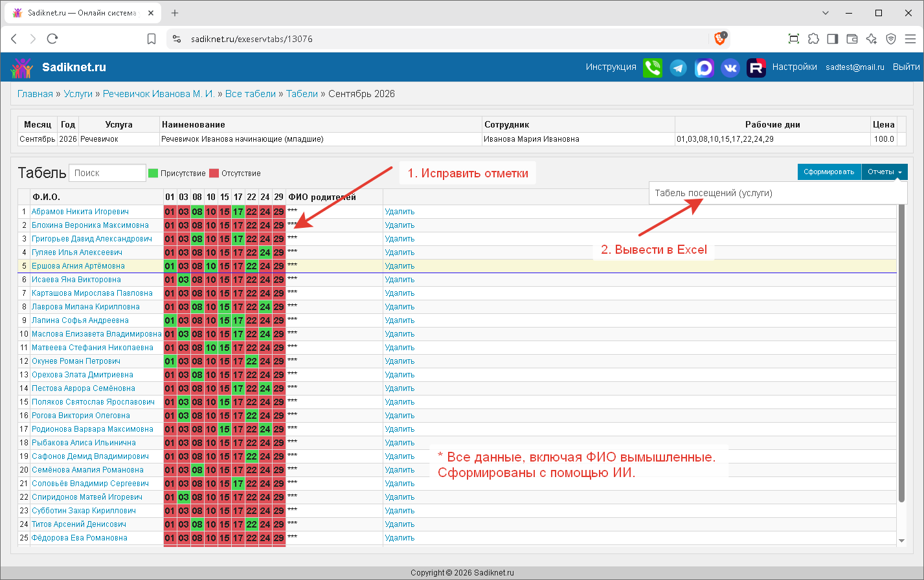Open the VK icon in the header

(730, 67)
